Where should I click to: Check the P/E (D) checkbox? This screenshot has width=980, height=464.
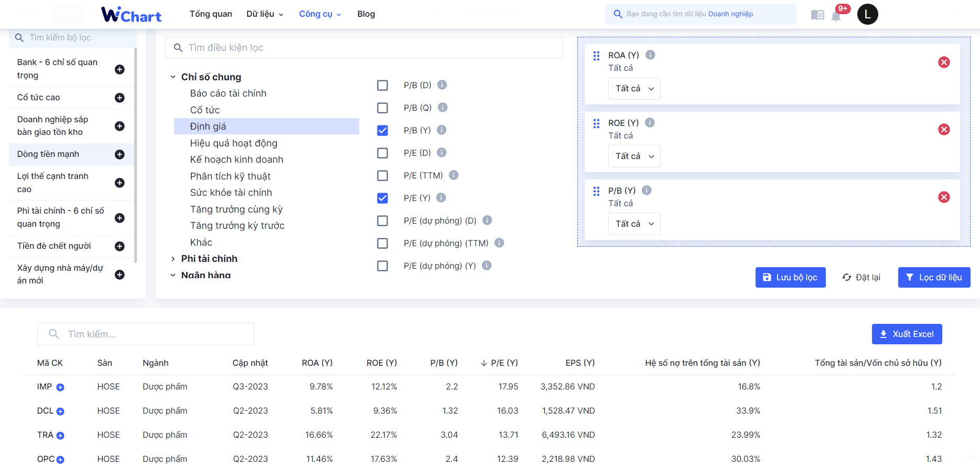383,153
